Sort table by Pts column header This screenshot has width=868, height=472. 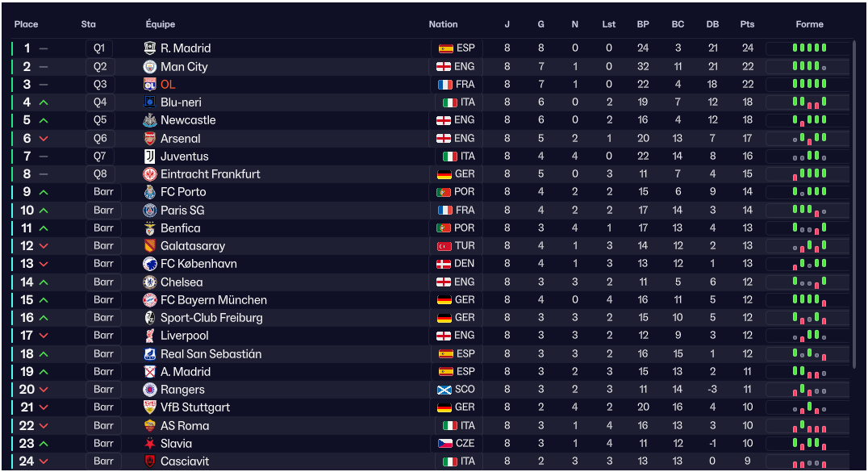[747, 24]
